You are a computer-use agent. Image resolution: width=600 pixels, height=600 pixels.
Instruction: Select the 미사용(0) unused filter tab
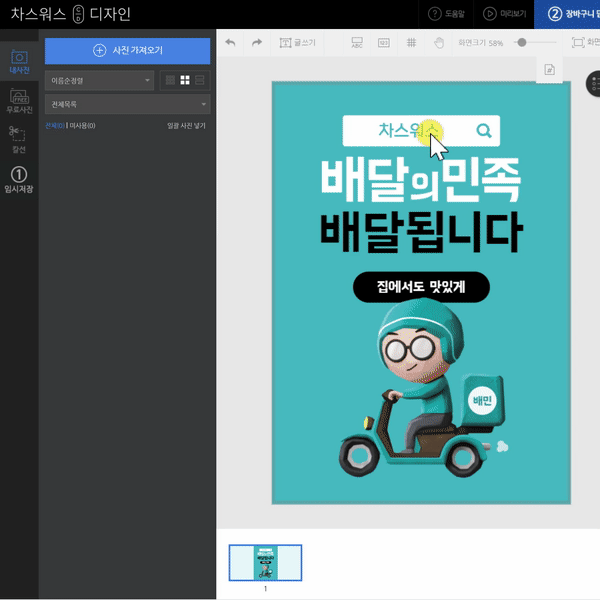[x=82, y=126]
